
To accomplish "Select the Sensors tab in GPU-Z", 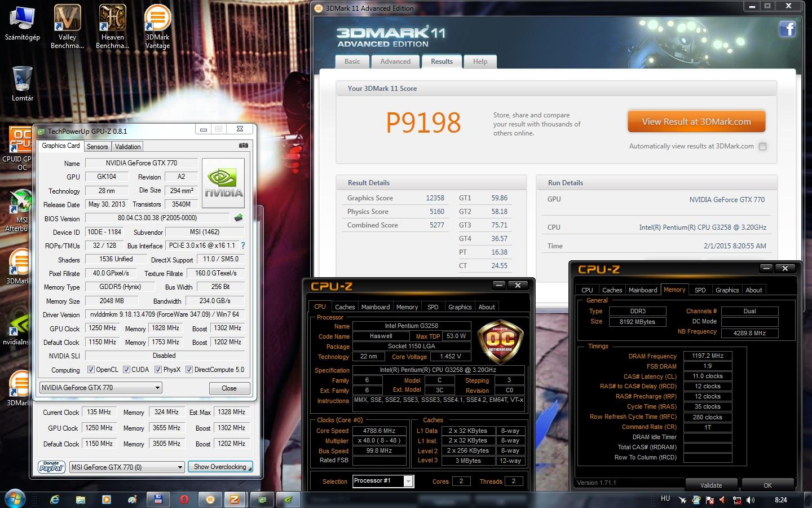I will coord(97,147).
